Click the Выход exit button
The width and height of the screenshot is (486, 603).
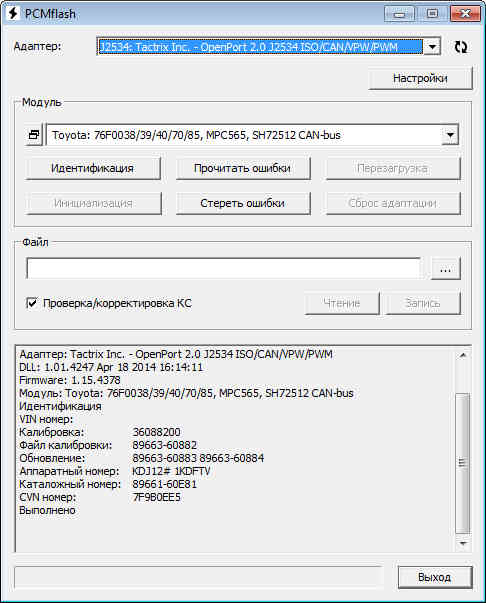point(434,577)
